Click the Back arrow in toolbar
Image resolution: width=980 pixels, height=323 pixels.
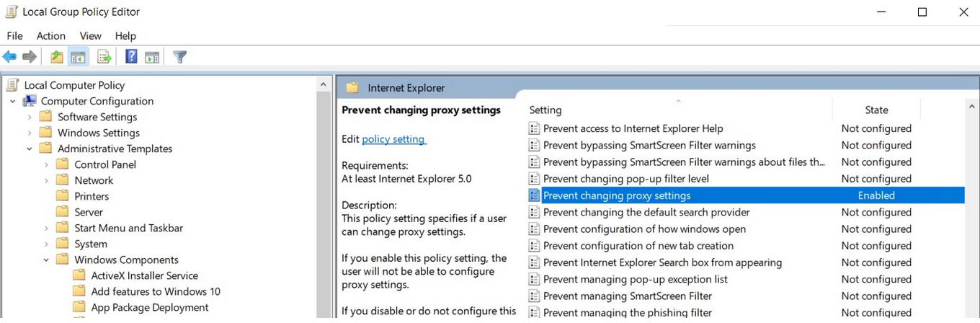click(x=9, y=57)
